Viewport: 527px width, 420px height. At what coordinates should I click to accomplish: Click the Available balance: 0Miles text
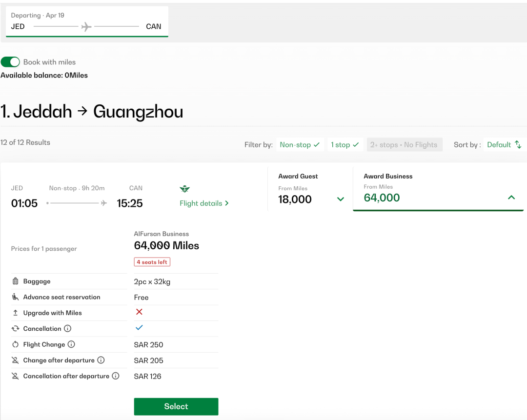(x=44, y=75)
